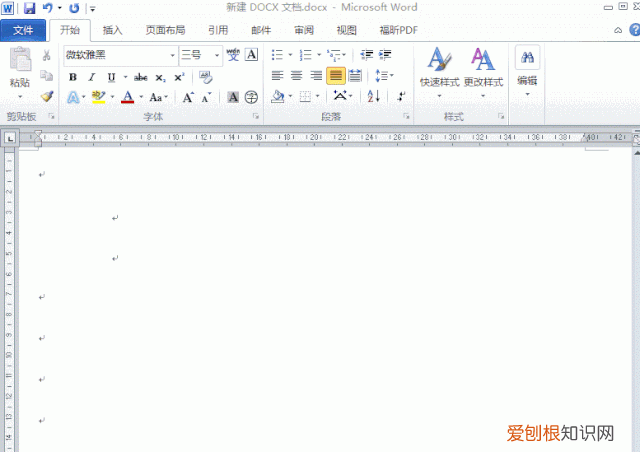Align text left
Viewport: 640px width, 452px height.
[x=277, y=76]
